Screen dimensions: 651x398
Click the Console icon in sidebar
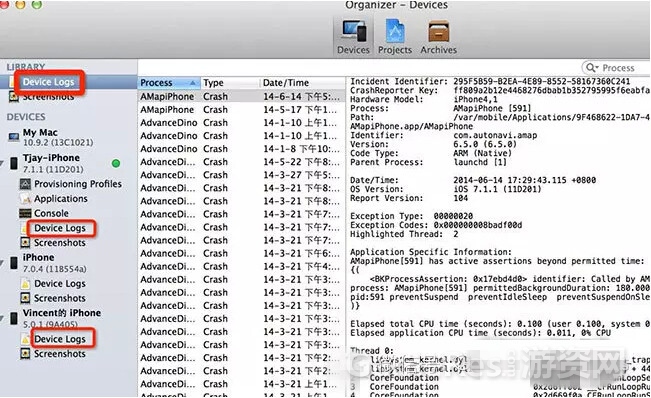[x=25, y=213]
